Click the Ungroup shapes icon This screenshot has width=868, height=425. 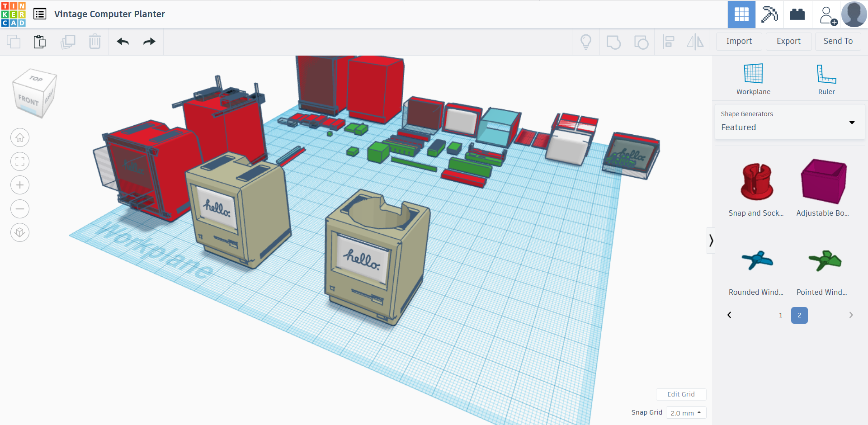tap(641, 42)
